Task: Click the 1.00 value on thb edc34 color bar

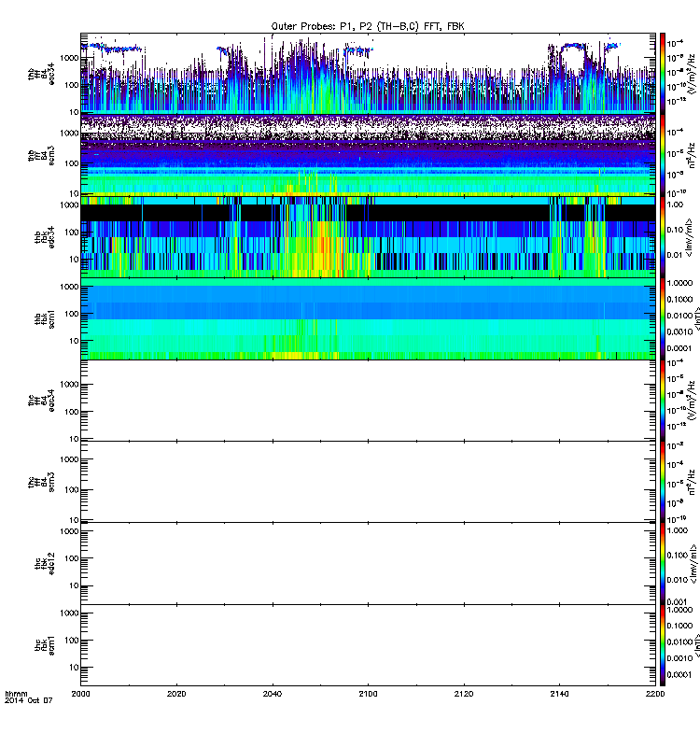Action: tap(675, 204)
